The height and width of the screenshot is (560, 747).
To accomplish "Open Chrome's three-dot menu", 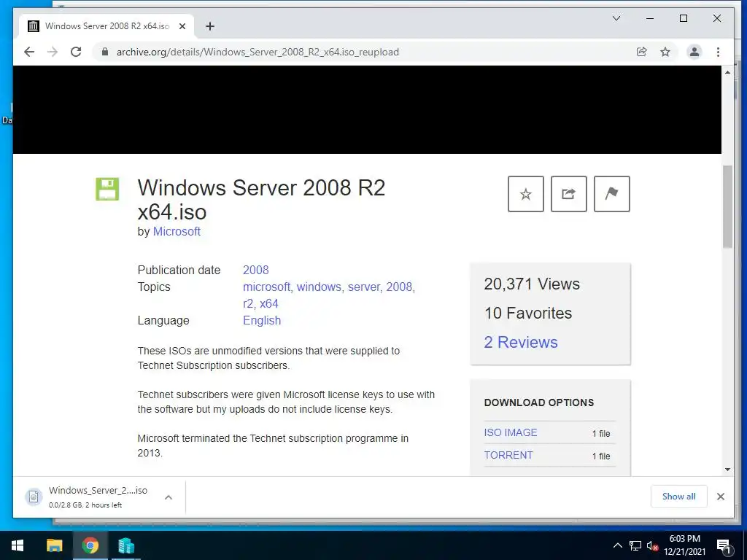I will (718, 52).
